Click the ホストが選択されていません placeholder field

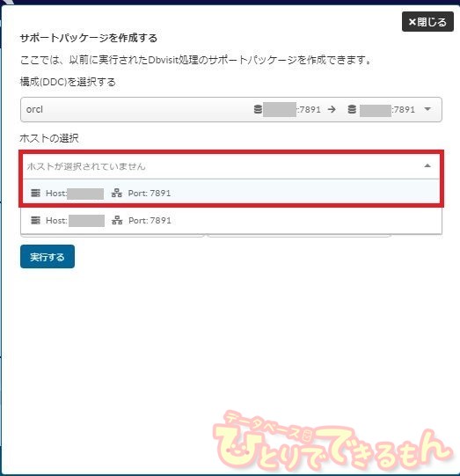[x=231, y=166]
